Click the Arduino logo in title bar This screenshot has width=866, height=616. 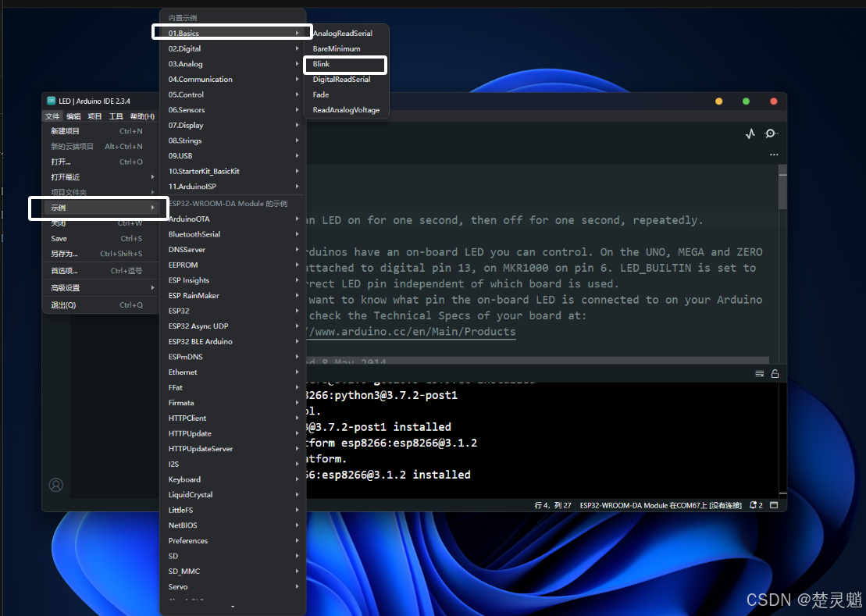coord(52,101)
